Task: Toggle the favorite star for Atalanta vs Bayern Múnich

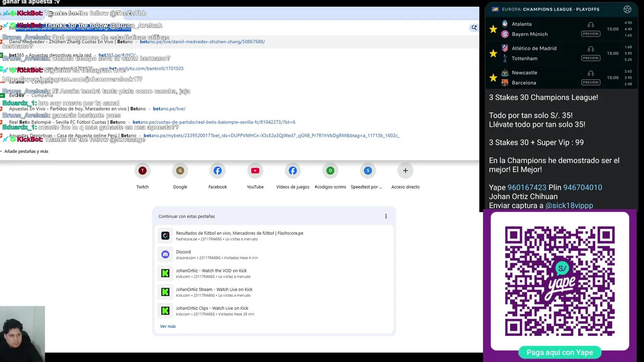Action: (x=493, y=29)
